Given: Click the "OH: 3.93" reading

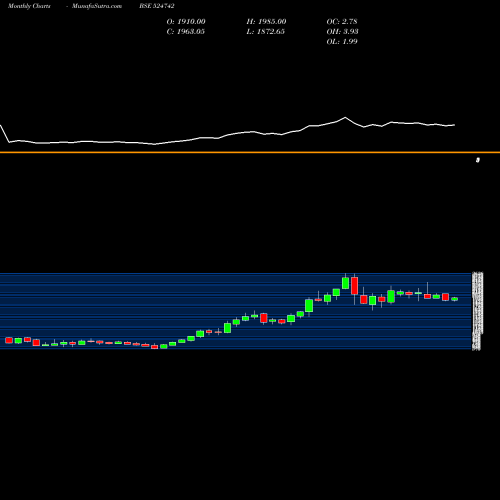Looking at the screenshot, I should coord(342,32).
